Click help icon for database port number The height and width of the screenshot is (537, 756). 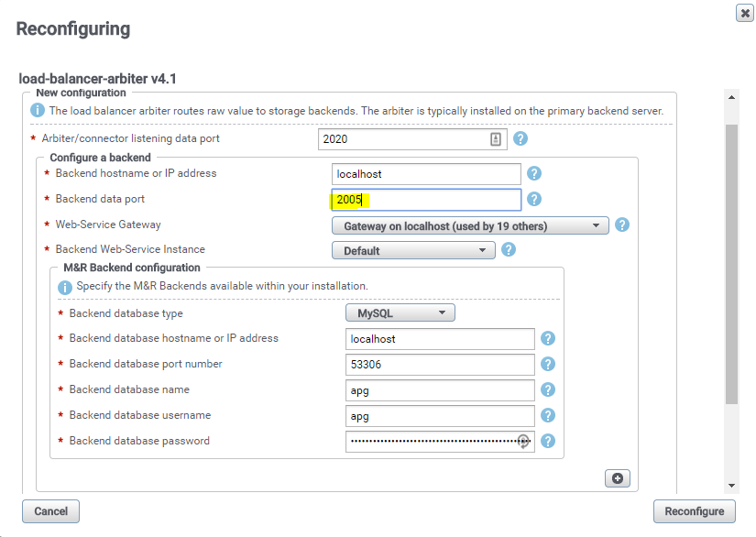pyautogui.click(x=548, y=364)
